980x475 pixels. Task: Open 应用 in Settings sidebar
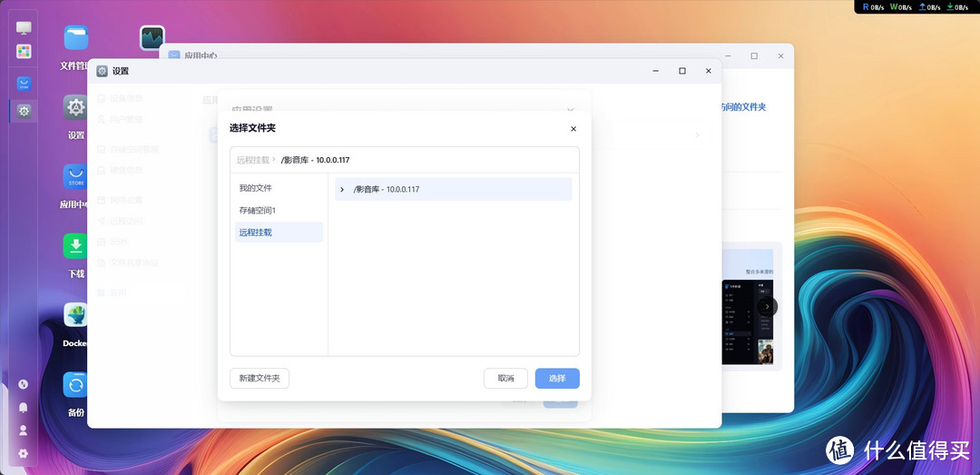[112, 292]
